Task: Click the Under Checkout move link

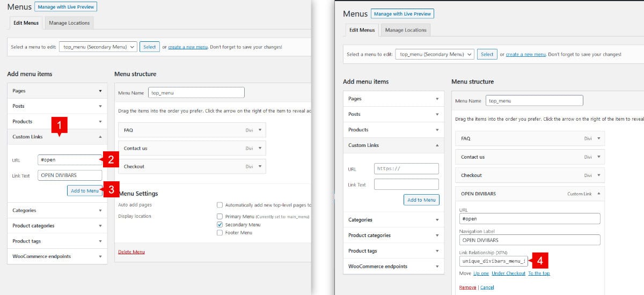Action: click(508, 274)
